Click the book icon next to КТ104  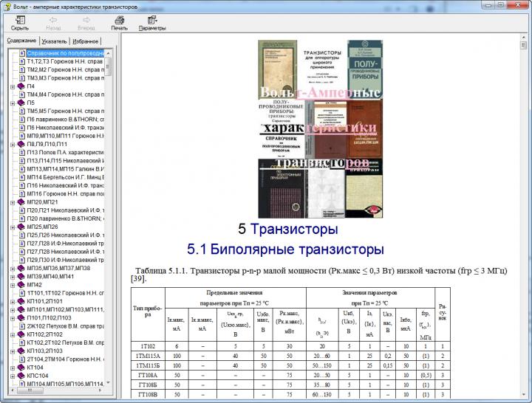point(21,368)
